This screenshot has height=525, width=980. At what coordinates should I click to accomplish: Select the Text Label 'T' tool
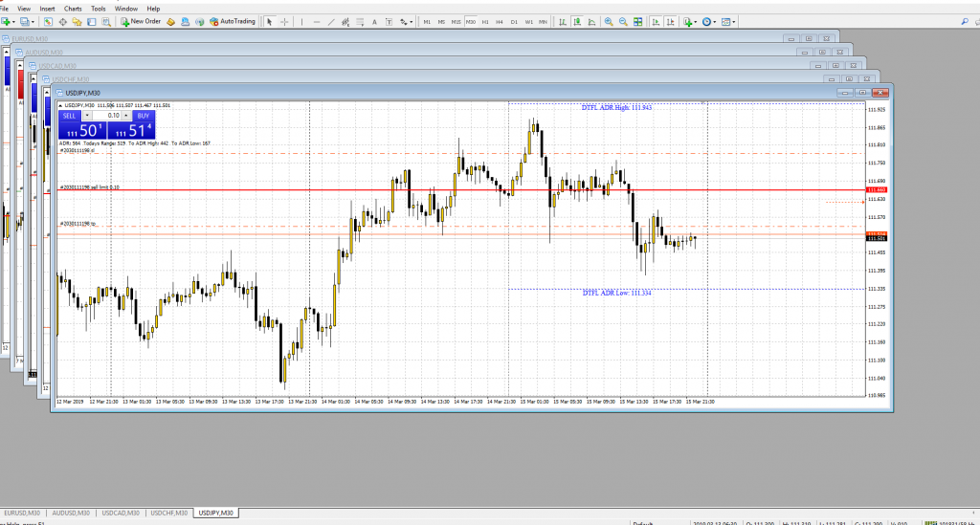389,22
